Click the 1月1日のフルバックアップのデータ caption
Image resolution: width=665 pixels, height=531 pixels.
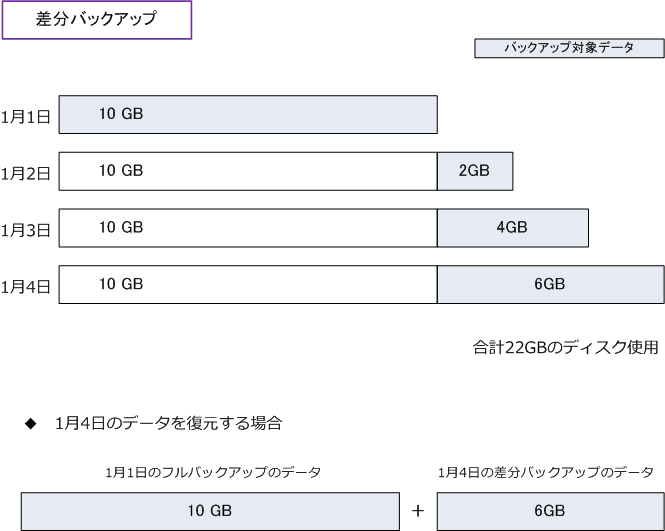pos(213,472)
